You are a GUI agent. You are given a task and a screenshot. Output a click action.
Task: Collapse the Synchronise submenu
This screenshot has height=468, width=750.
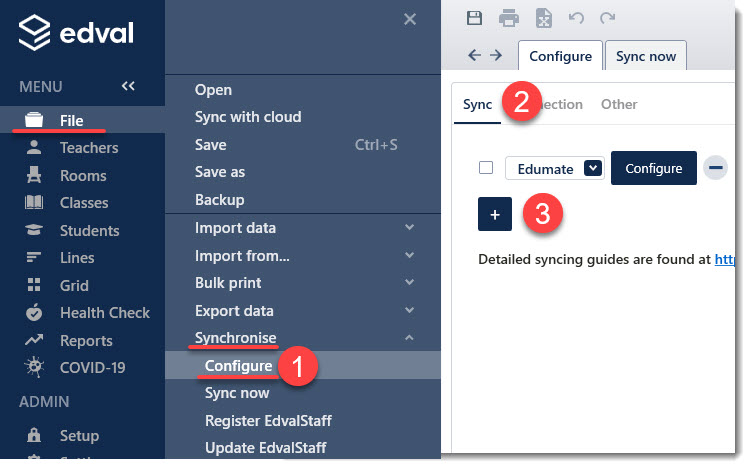point(409,338)
